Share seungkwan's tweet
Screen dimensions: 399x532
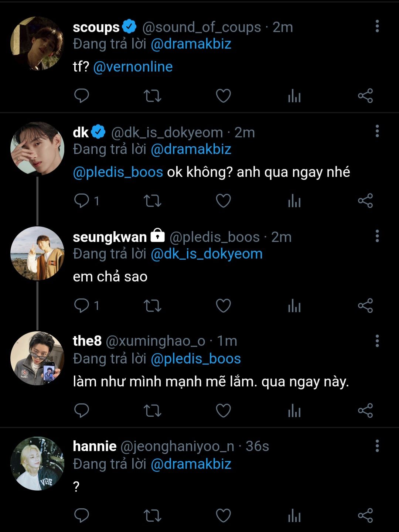[x=365, y=306]
